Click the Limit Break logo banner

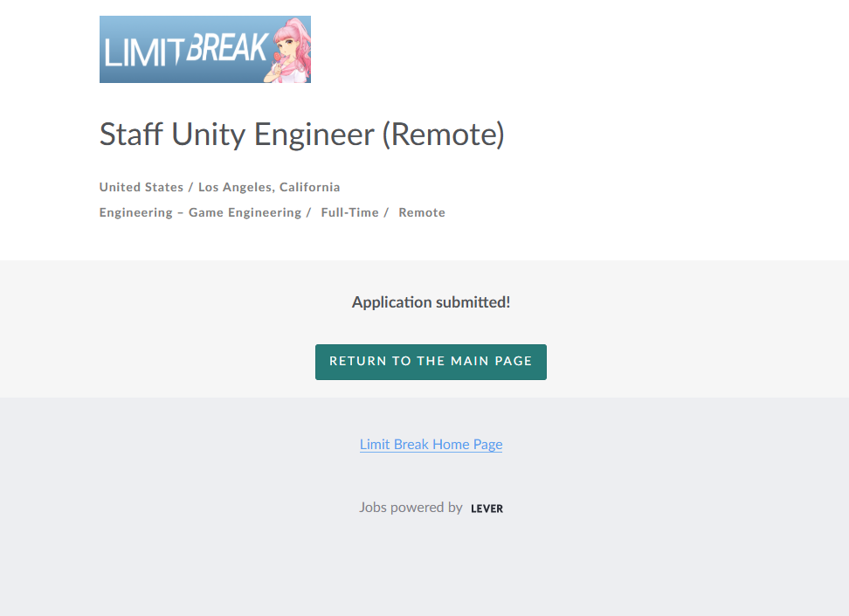click(x=204, y=50)
